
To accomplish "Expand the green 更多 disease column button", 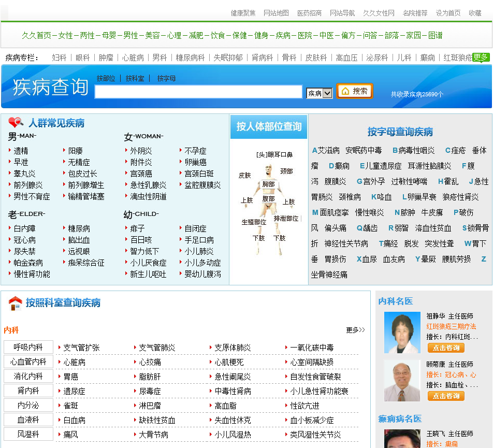I will pos(481,57).
